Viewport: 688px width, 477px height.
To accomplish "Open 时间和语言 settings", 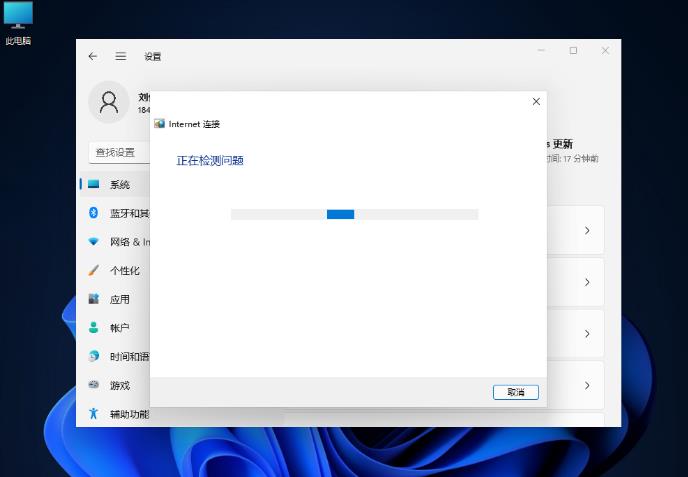I will 129,357.
